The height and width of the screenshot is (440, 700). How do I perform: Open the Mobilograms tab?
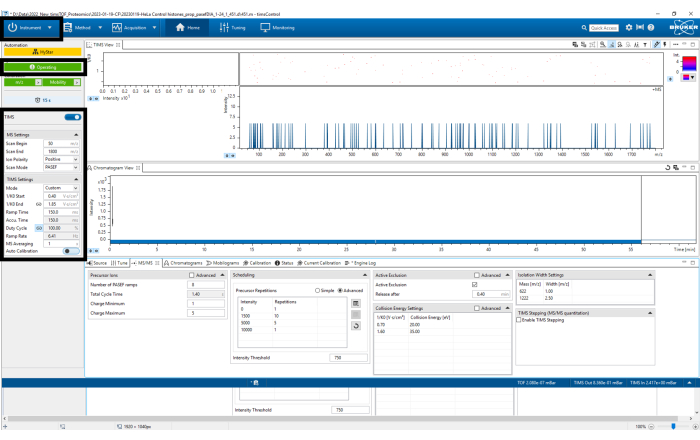tap(223, 263)
